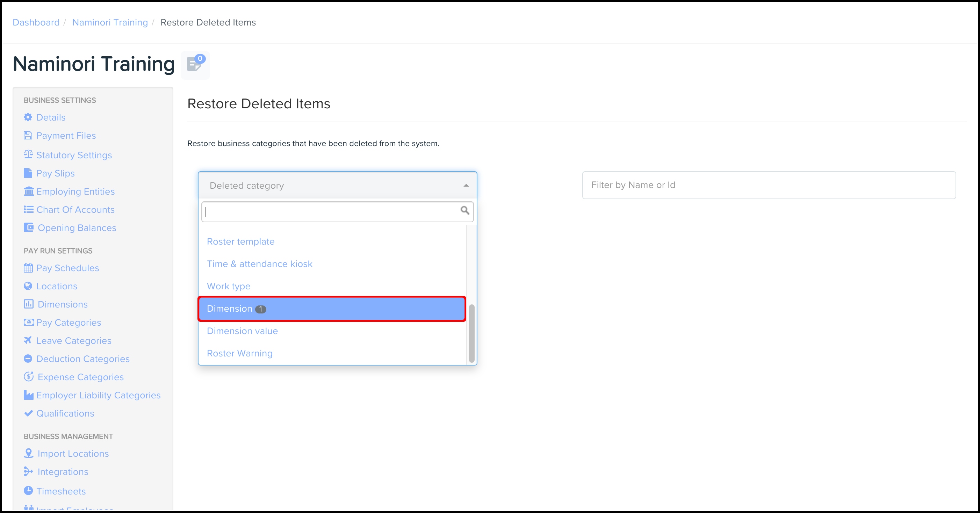Viewport: 980px width, 513px height.
Task: Click the bank icon for Employing Entities
Action: coord(29,191)
